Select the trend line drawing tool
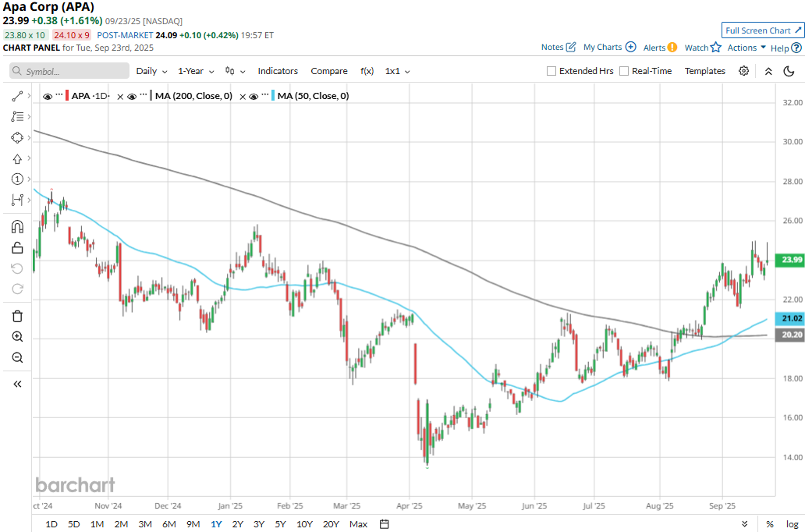The height and width of the screenshot is (532, 805). point(17,96)
